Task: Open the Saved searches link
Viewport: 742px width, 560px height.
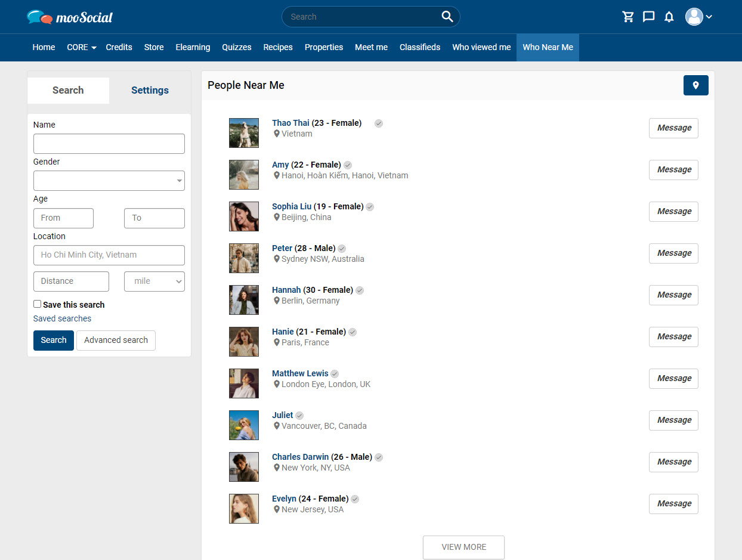Action: [62, 318]
